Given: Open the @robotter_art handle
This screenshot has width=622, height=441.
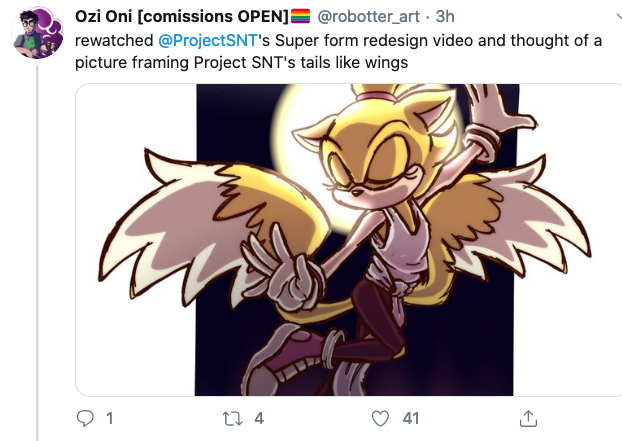Looking at the screenshot, I should [368, 17].
